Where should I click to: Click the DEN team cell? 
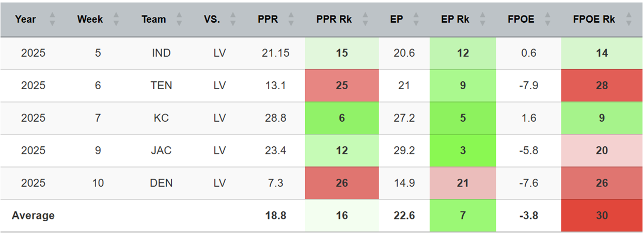coord(161,183)
